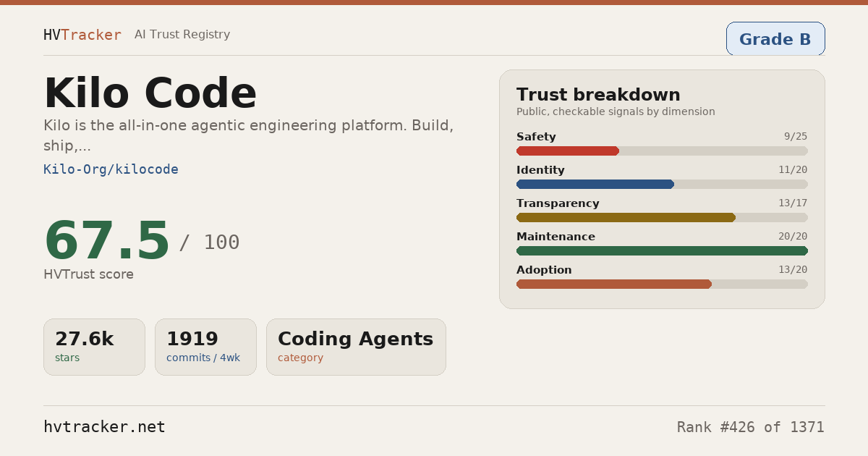Click the Maintenance progress bar
The image size is (868, 456).
(x=662, y=250)
